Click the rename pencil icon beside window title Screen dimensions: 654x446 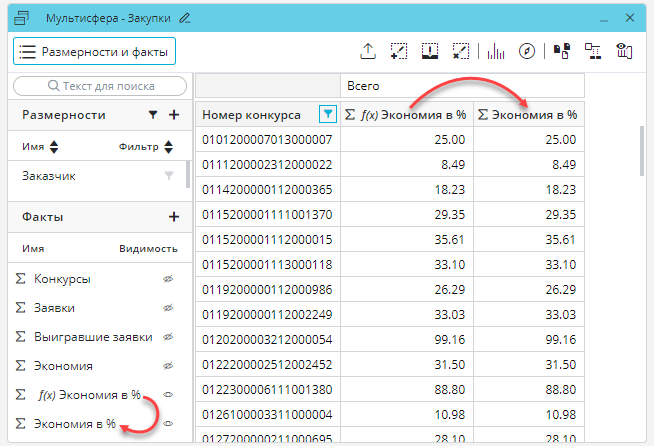[x=184, y=18]
